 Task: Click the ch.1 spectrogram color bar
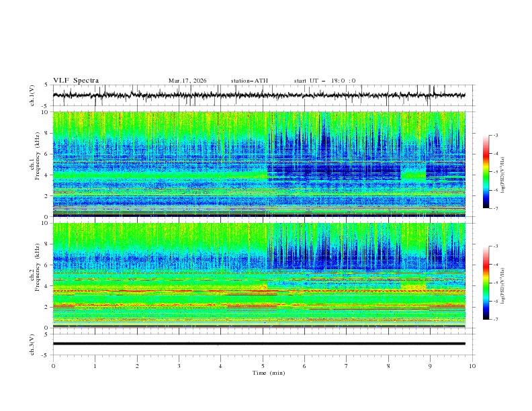486,172
